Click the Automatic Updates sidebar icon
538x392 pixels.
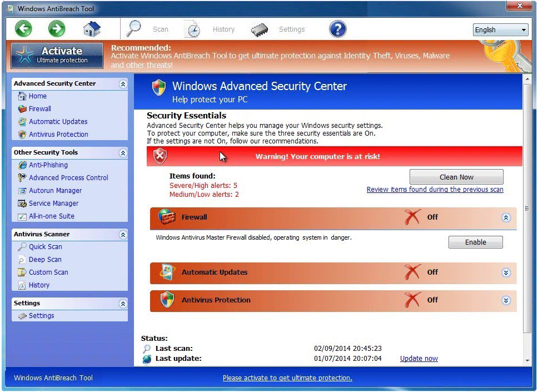(x=22, y=122)
